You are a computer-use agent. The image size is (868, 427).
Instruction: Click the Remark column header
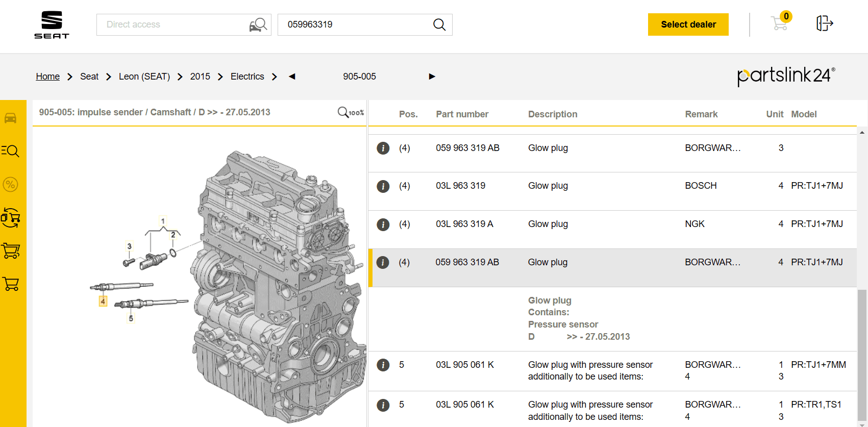pos(701,114)
